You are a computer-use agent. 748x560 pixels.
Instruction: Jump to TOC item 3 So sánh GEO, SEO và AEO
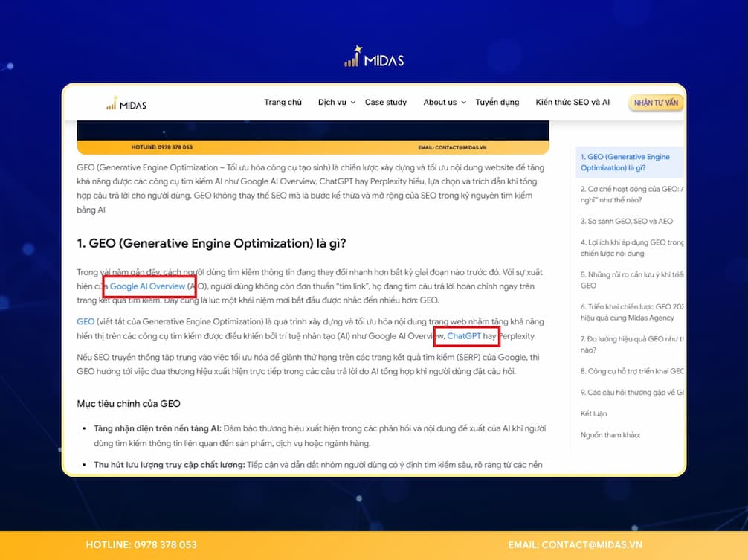(626, 222)
